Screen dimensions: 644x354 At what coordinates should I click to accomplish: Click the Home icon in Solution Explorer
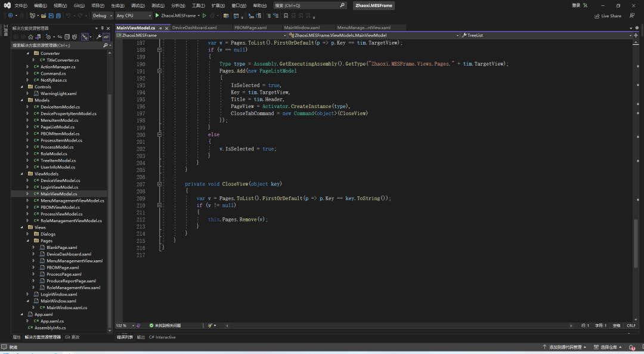tap(30, 36)
